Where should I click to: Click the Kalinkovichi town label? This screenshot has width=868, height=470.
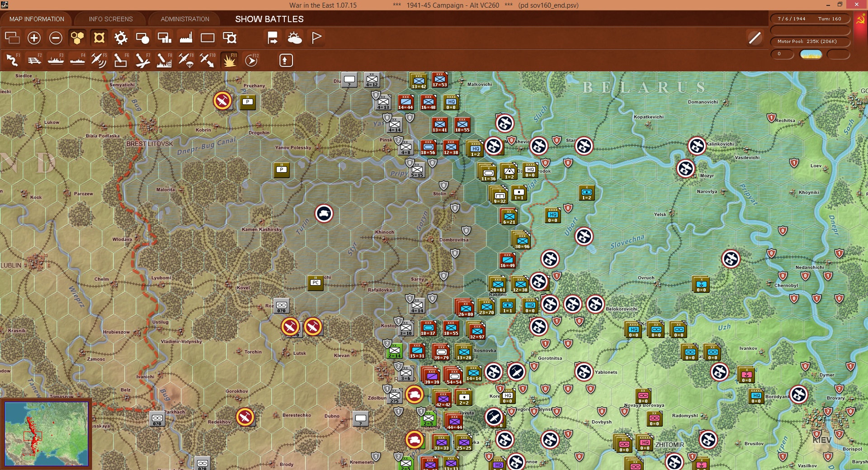tap(720, 144)
